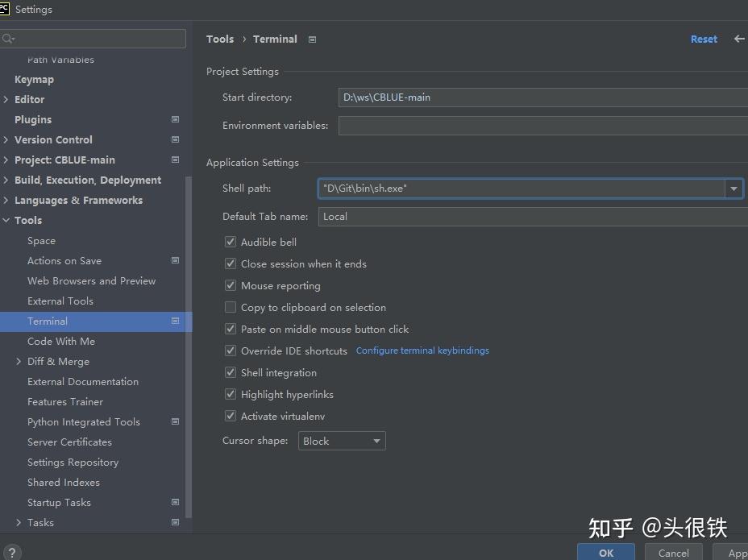Open help with the question mark button

(x=12, y=553)
